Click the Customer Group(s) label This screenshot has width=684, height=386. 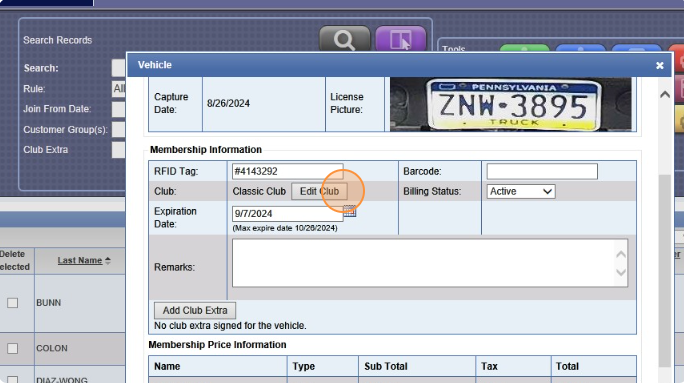point(65,130)
